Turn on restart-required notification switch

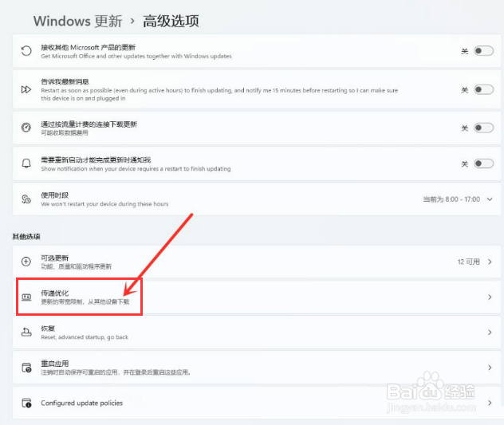[484, 163]
